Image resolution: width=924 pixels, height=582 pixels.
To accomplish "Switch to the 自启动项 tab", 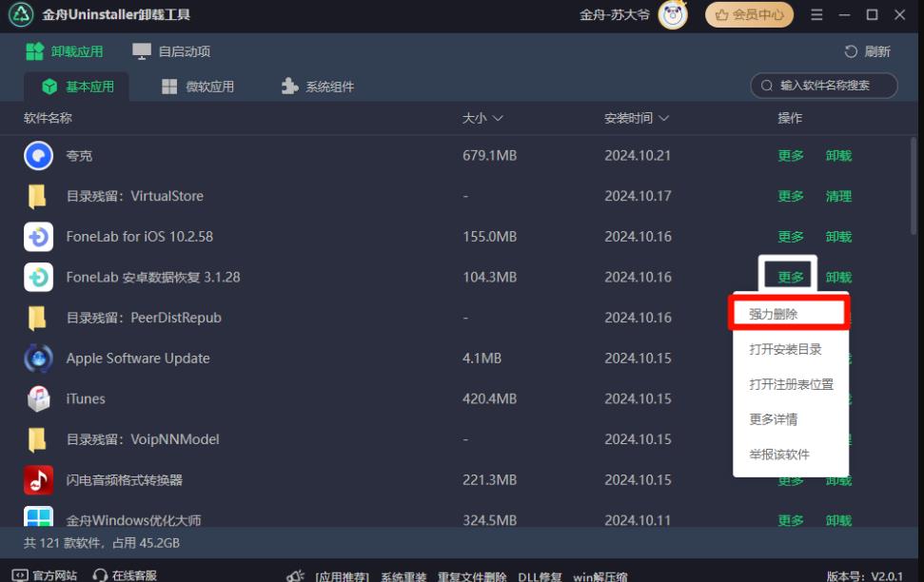I will pyautogui.click(x=171, y=52).
